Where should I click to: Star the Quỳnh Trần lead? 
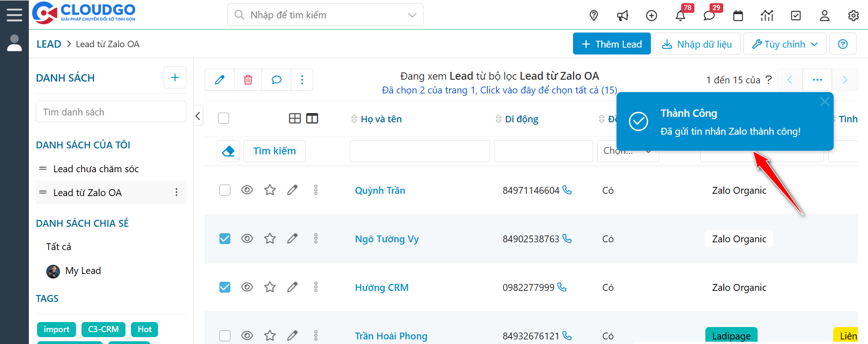pyautogui.click(x=270, y=190)
